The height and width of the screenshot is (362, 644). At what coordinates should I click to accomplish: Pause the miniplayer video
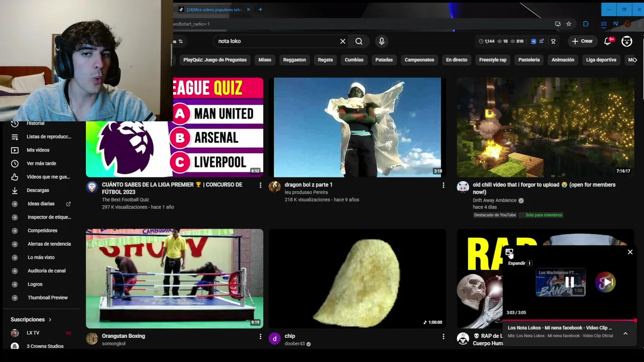[570, 283]
